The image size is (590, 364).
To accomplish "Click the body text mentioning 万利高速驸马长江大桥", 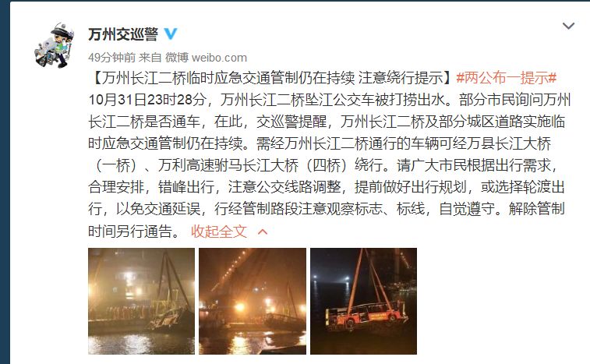I will pos(228,165).
